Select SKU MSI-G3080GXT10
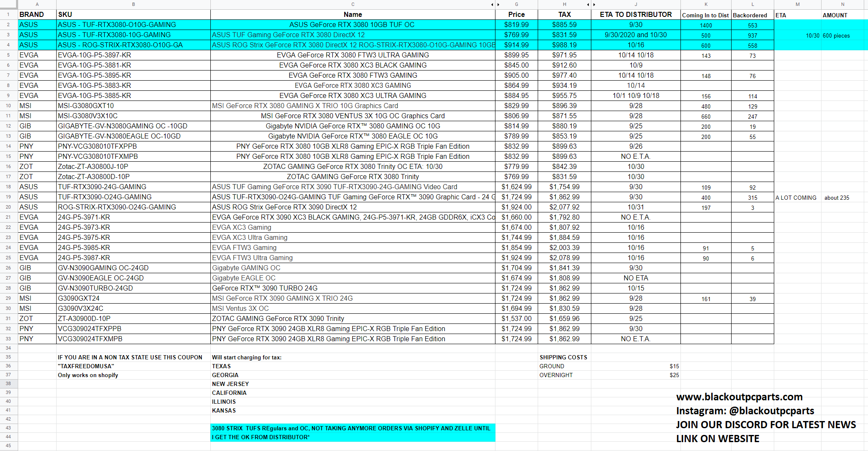 pyautogui.click(x=133, y=106)
